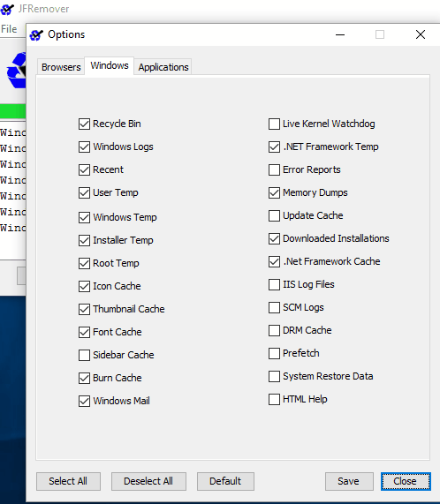Close Options dialog via title bar X

420,34
